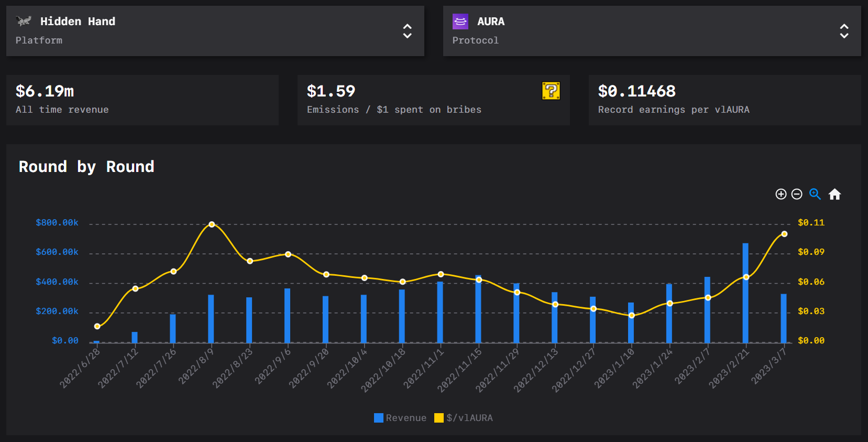868x442 pixels.
Task: Click the blue Revenue legend color marker
Action: pos(379,418)
